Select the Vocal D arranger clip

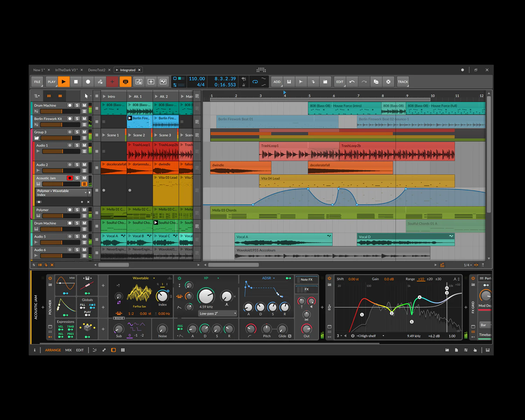pyautogui.click(x=406, y=240)
